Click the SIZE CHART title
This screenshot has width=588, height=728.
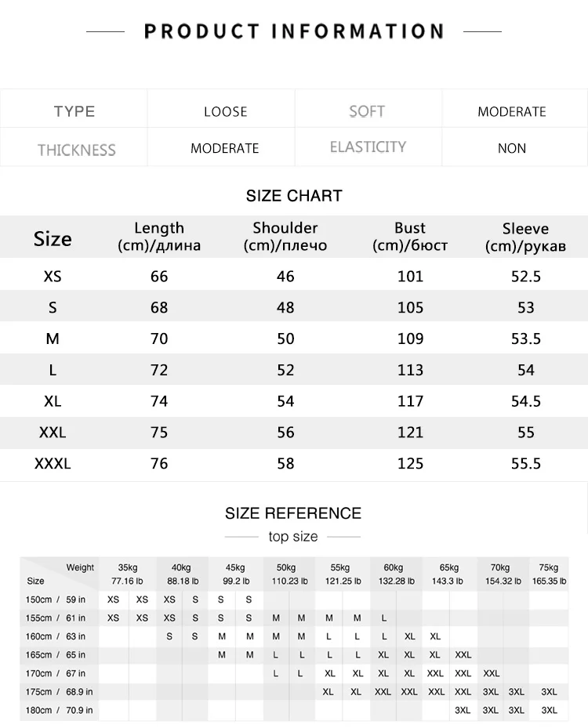294,196
